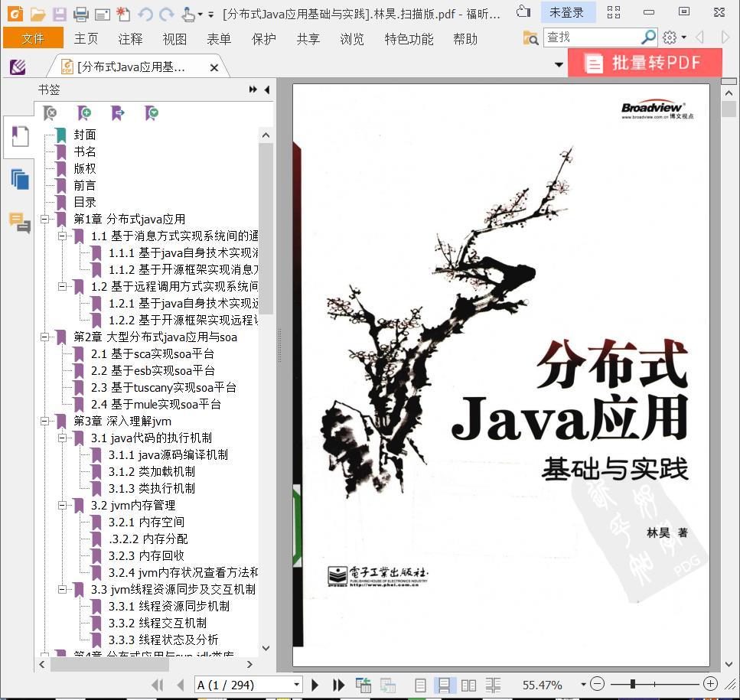Switch to continuous page view mode

444,685
